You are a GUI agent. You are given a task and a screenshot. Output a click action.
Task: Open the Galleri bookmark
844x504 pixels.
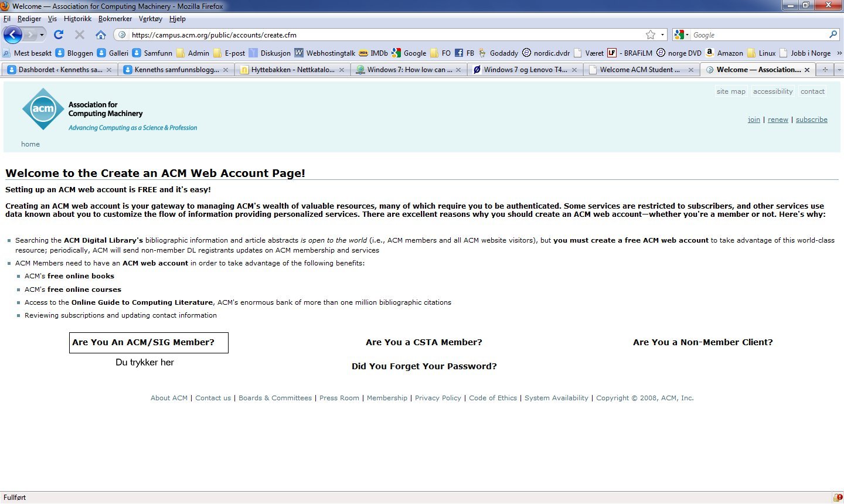tap(113, 53)
